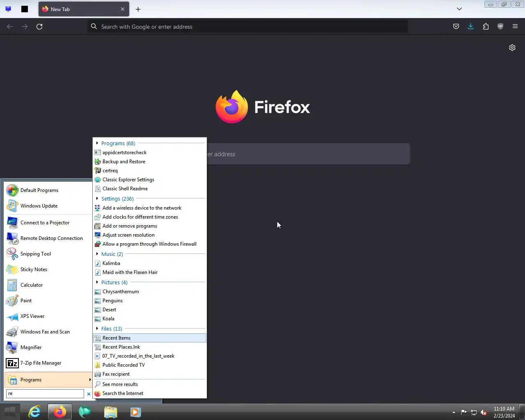Image resolution: width=525 pixels, height=420 pixels.
Task: Open Windows Media Player on the taskbar
Action: [136, 412]
